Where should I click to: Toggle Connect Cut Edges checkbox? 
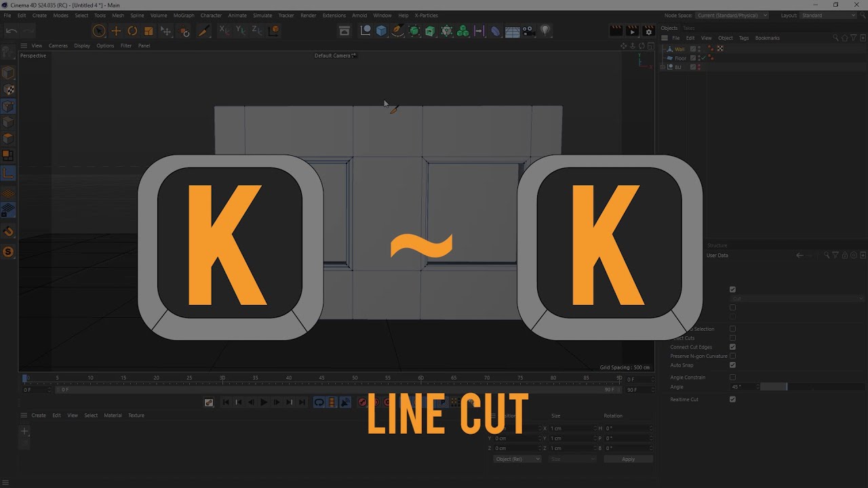732,347
